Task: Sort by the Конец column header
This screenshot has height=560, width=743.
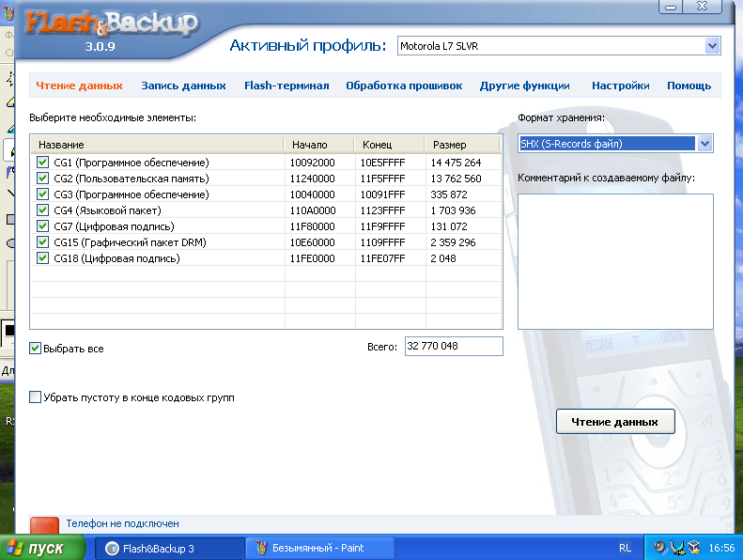Action: click(389, 145)
